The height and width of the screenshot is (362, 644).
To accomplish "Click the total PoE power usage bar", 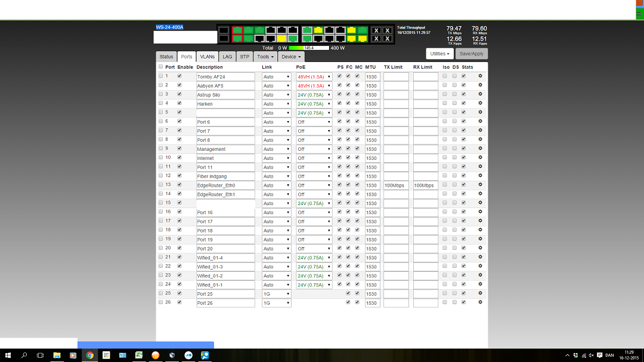I will [309, 48].
